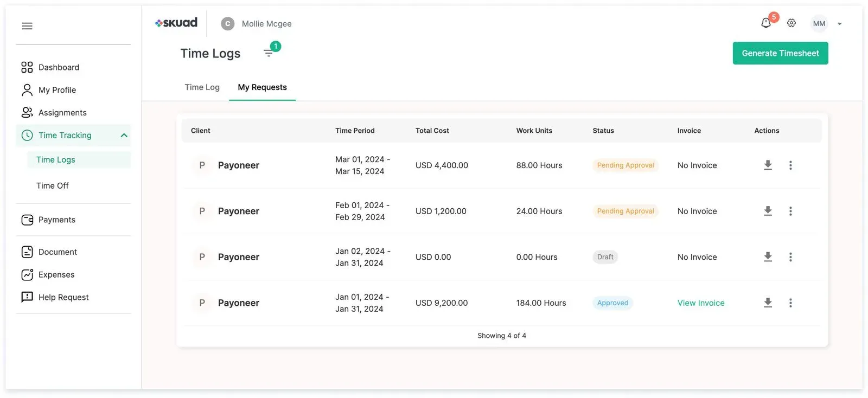Screen dimensions: 868x398
Task: Click the C avatar beside Mollie Mcgee
Action: pyautogui.click(x=228, y=24)
